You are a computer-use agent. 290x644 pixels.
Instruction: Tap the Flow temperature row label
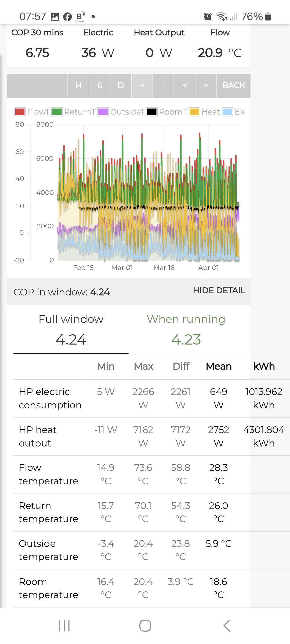pos(48,474)
